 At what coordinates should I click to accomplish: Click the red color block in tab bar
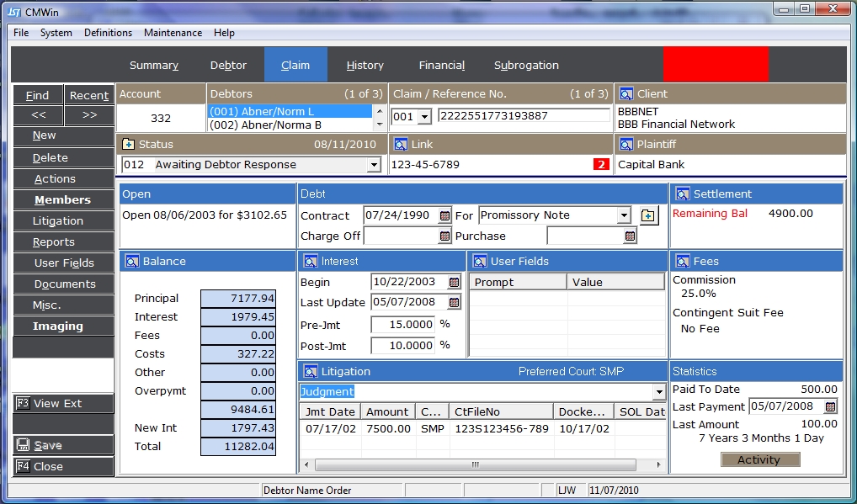[716, 64]
